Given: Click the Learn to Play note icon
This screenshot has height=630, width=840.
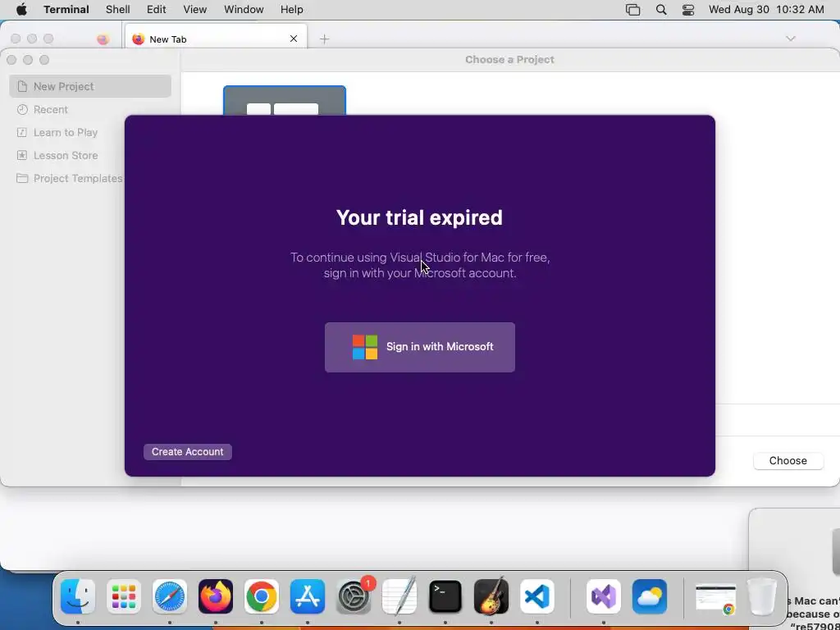Looking at the screenshot, I should pos(22,132).
